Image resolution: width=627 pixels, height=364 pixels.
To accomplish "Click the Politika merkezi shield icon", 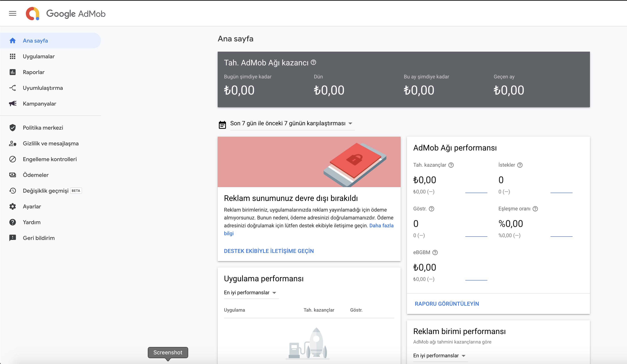I will click(12, 128).
